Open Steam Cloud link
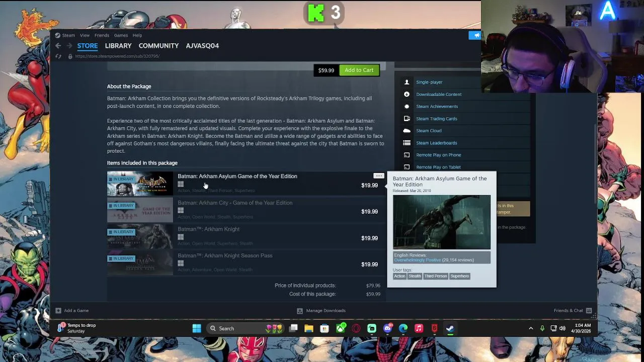The image size is (644, 362). coord(429,131)
